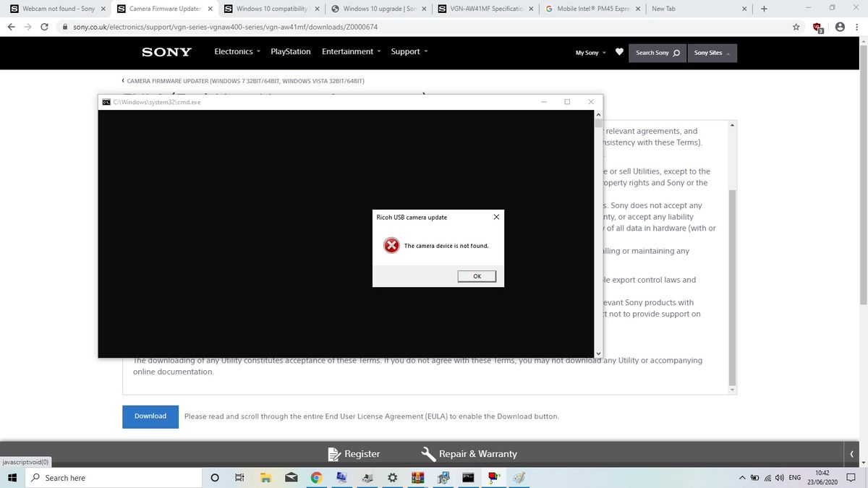Open File Explorer from the taskbar
Viewport: 868px width, 488px height.
pos(265,478)
